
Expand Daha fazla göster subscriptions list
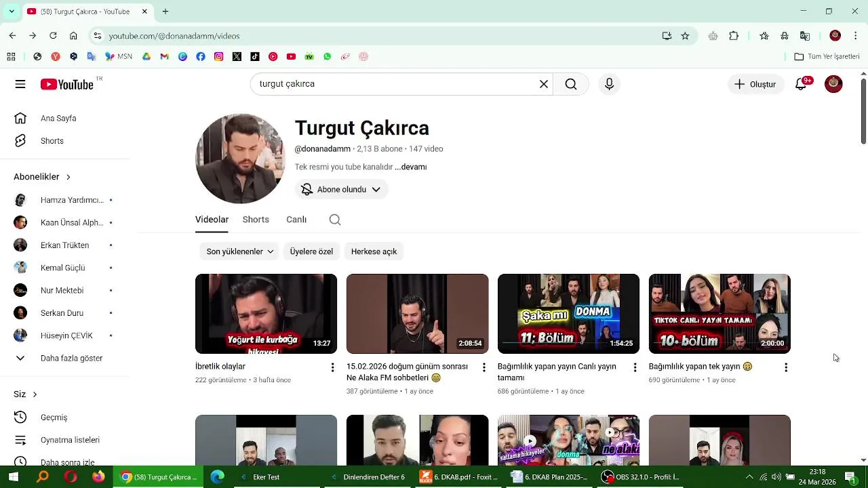[x=65, y=358]
